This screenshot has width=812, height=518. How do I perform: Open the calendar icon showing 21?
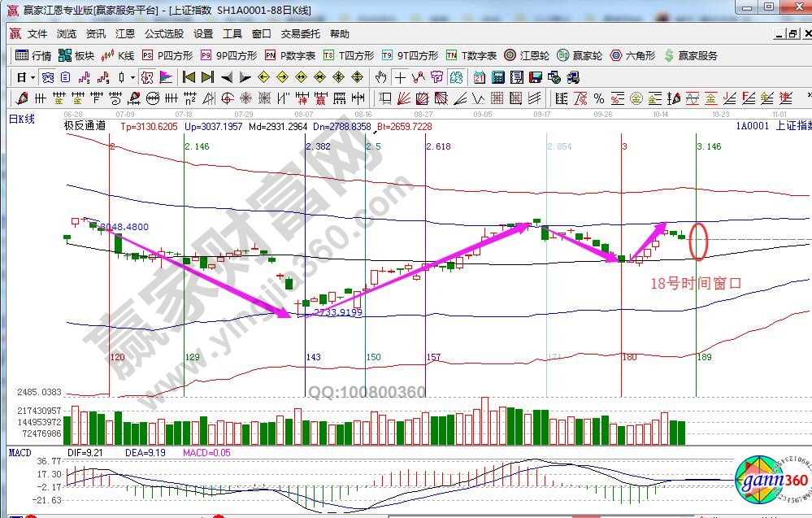click(x=479, y=77)
